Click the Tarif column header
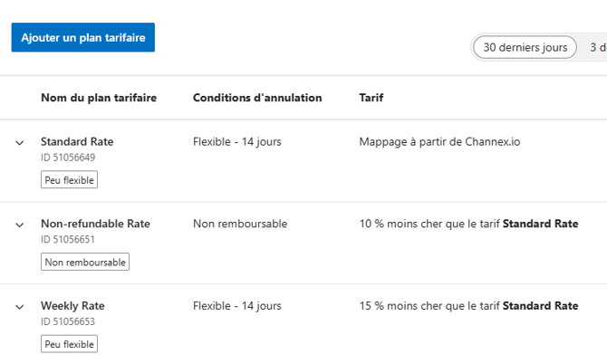This screenshot has height=364, width=607. click(371, 98)
